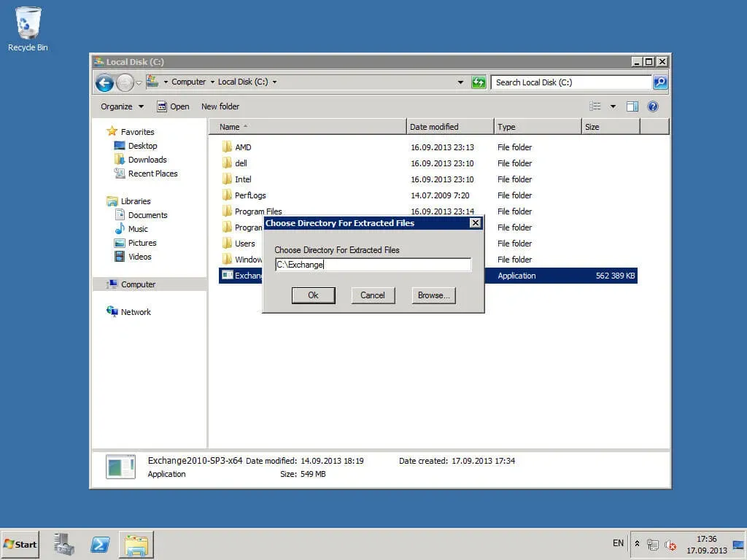Click the 562 389 KB size cell
Screen dimensions: 747x560
click(x=615, y=276)
